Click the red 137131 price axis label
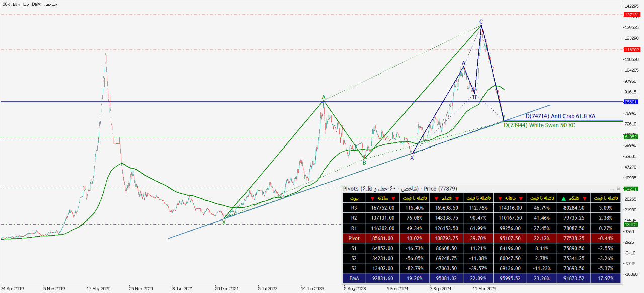The width and height of the screenshot is (644, 293). (x=631, y=15)
